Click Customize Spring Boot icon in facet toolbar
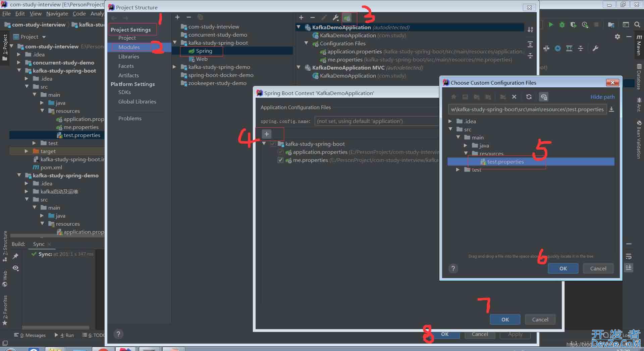 pos(347,18)
